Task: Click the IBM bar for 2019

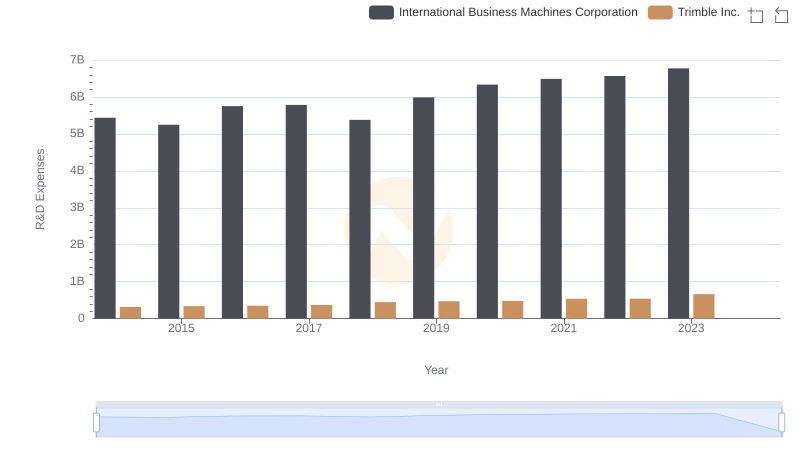Action: point(423,208)
